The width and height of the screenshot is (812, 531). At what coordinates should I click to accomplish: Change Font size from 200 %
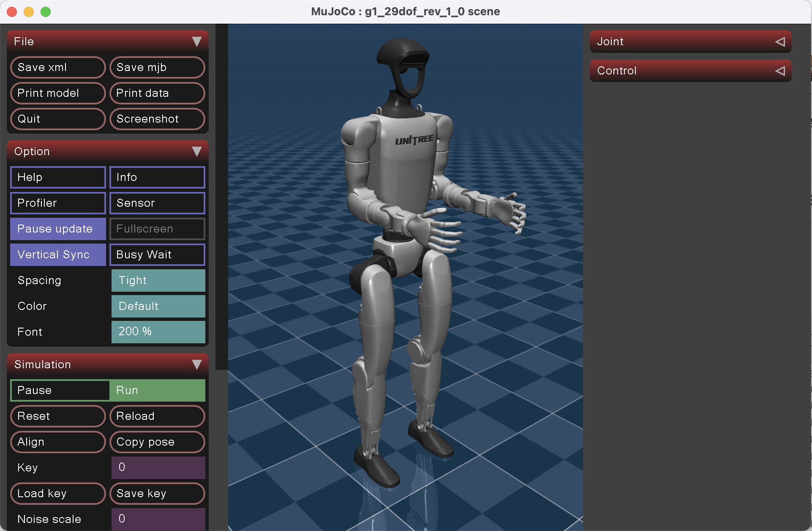point(158,332)
